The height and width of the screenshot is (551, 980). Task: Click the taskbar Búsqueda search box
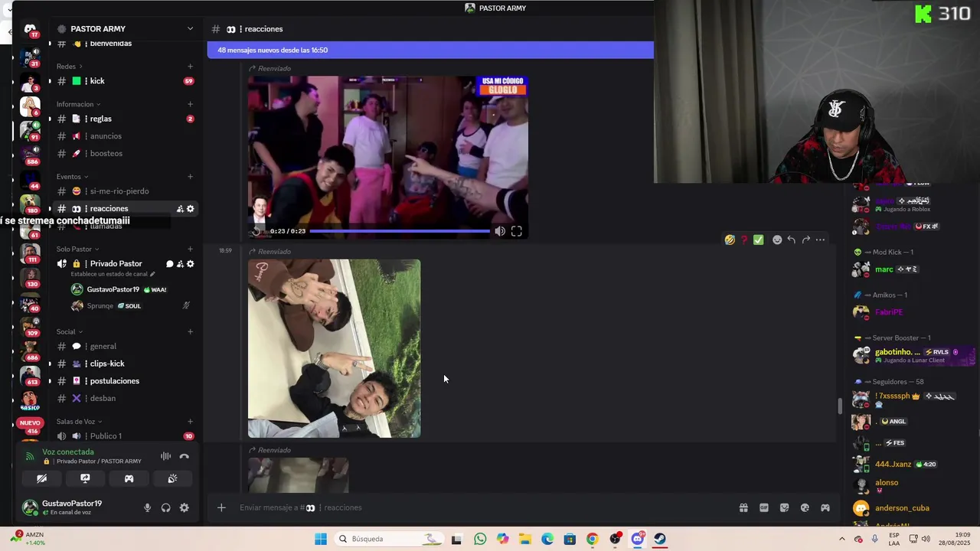390,539
